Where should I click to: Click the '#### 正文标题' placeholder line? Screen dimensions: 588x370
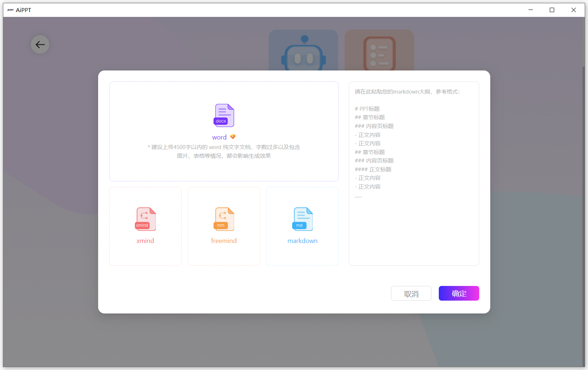pos(373,170)
